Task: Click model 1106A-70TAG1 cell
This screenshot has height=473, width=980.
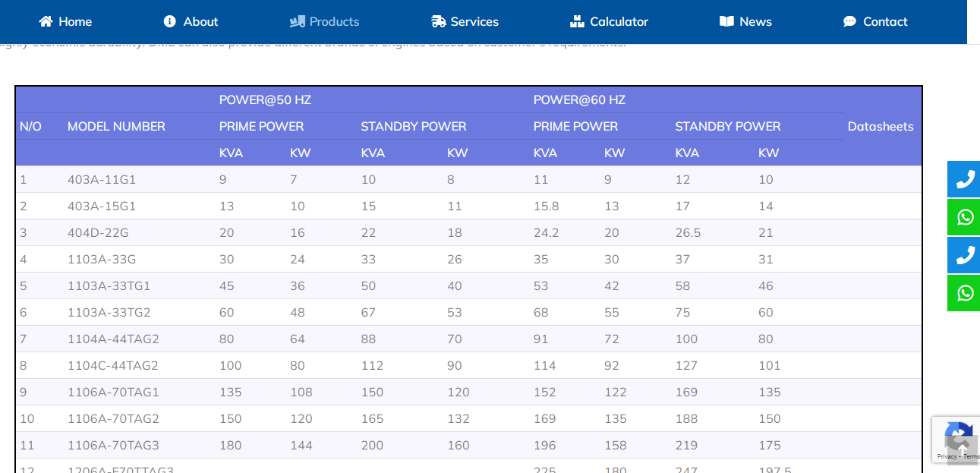Action: pos(113,392)
